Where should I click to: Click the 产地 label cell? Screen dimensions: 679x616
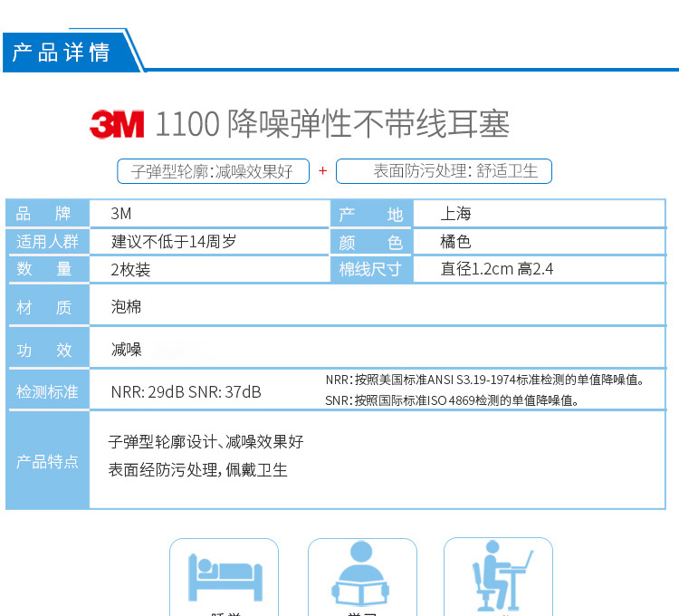[x=371, y=214]
